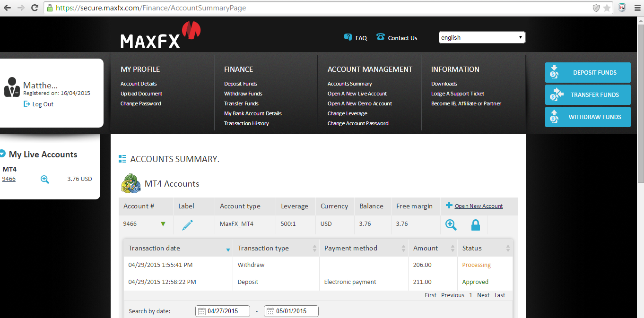Viewport: 644px width, 318px height.
Task: Edit label with the pencil icon
Action: point(187,225)
